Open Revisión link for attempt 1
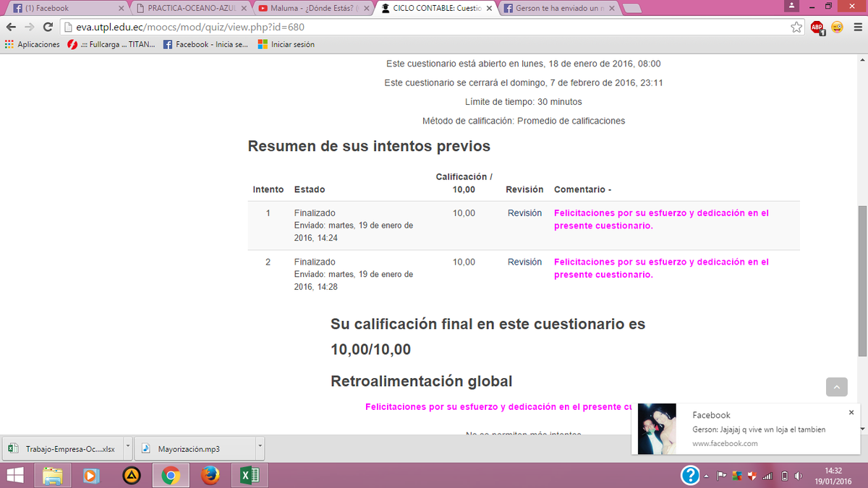Image resolution: width=868 pixels, height=488 pixels. click(524, 213)
